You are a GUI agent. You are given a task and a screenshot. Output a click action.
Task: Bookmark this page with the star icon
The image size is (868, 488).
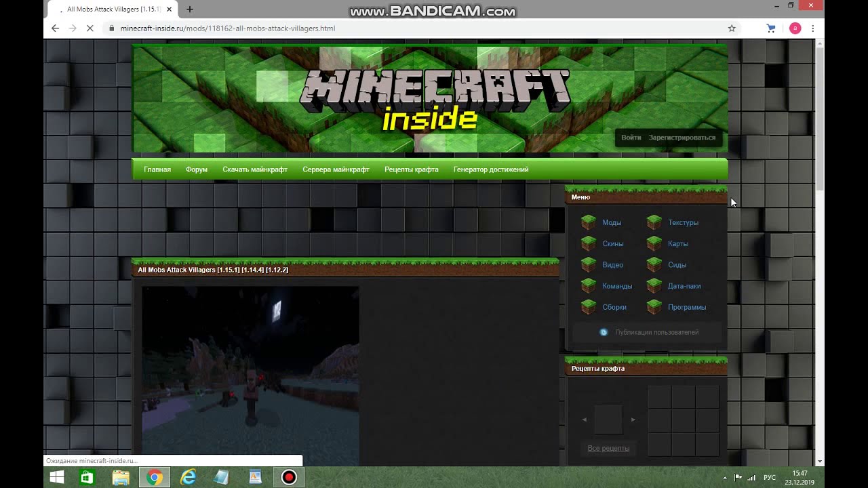point(732,28)
